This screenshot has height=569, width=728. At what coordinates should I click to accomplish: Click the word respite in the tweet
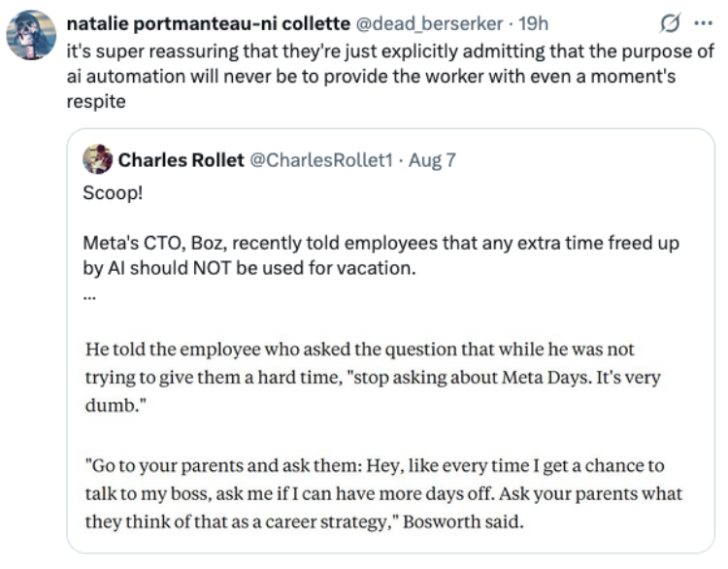pos(96,101)
